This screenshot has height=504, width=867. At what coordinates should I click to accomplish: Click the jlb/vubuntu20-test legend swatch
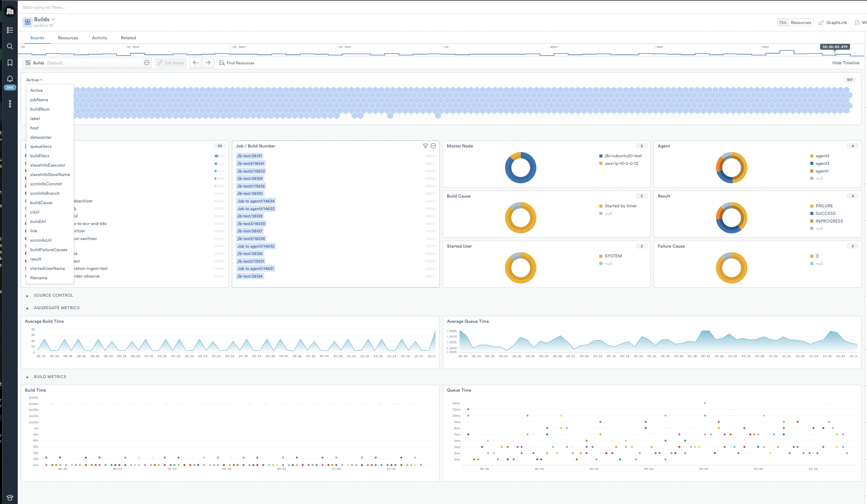click(x=601, y=156)
